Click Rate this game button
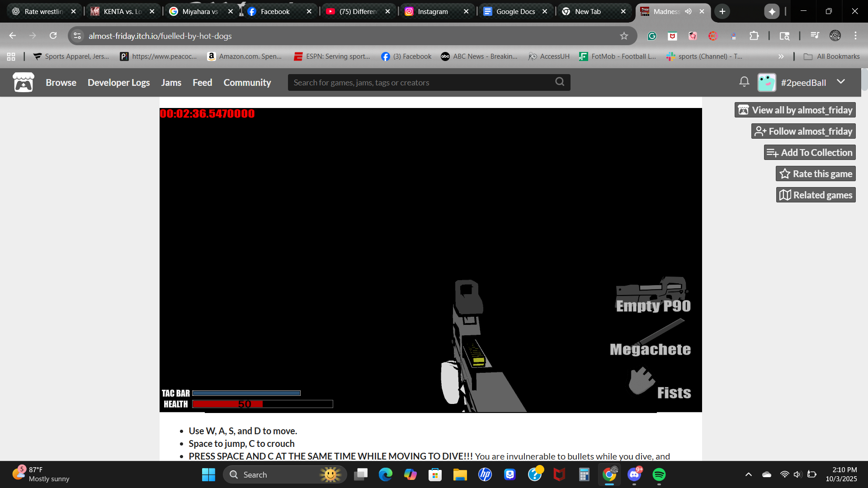 815,174
